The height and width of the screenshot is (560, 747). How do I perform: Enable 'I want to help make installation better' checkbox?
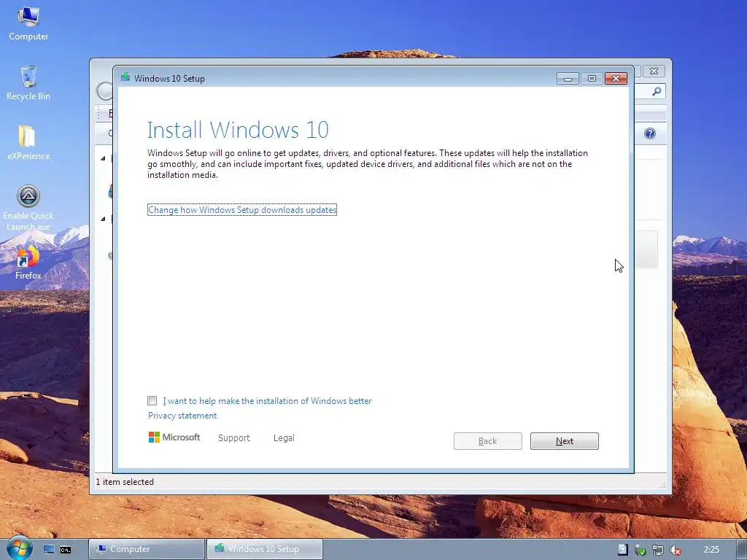(x=152, y=400)
